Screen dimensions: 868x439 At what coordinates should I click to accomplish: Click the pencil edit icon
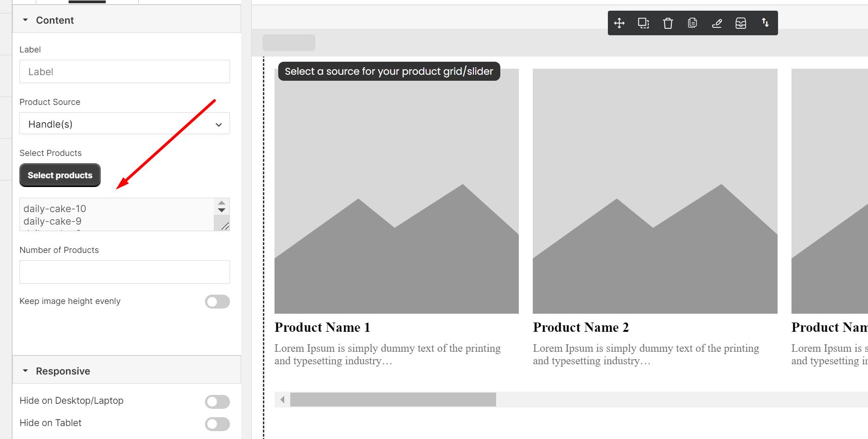tap(716, 23)
